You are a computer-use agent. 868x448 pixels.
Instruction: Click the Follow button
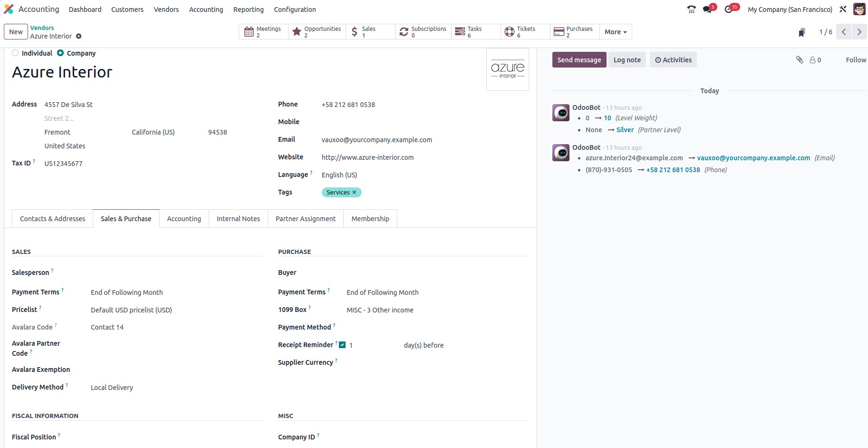[856, 60]
